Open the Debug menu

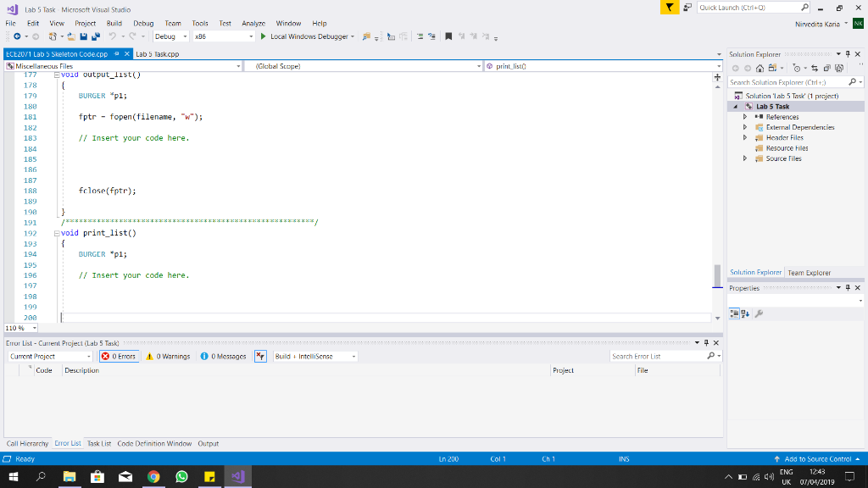pyautogui.click(x=142, y=23)
